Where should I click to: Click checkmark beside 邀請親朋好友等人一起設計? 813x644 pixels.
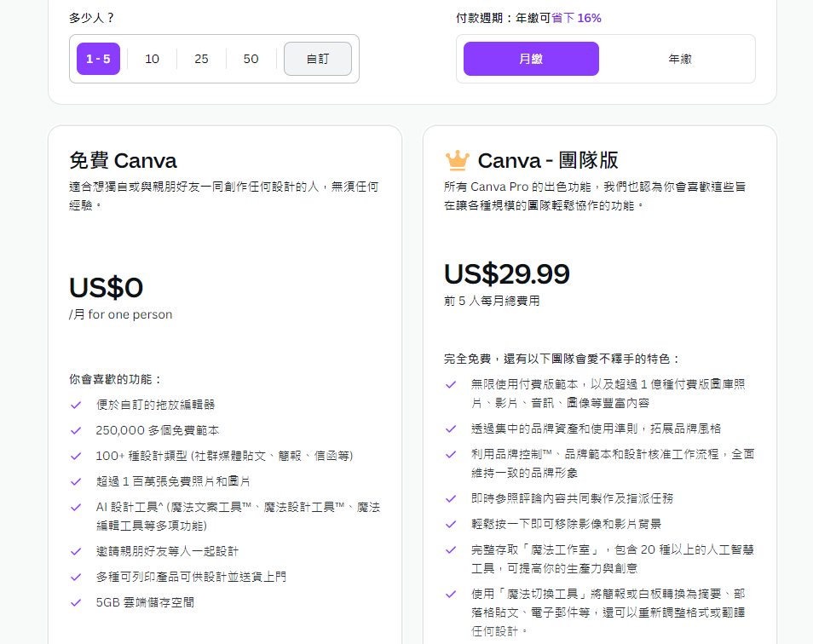pos(76,551)
